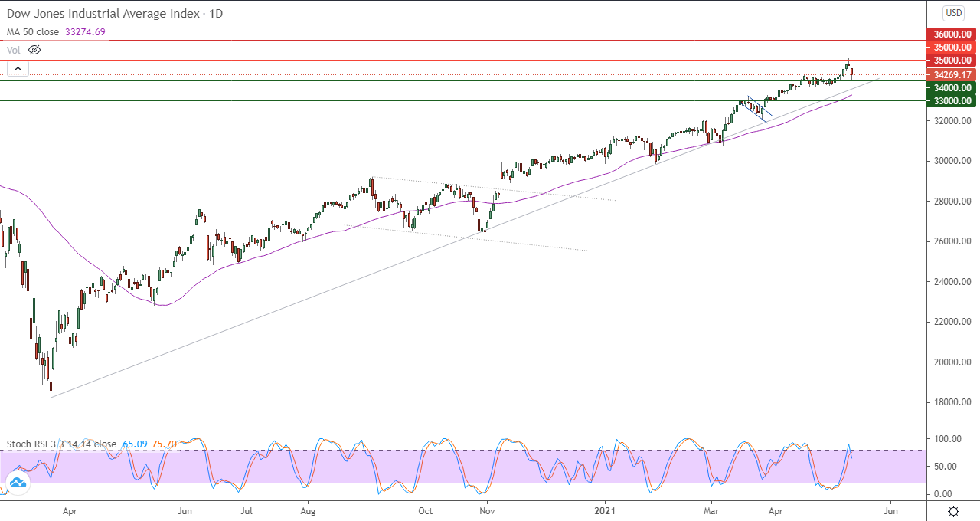
Task: Click the 32000.00 price axis label
Action: coord(951,121)
